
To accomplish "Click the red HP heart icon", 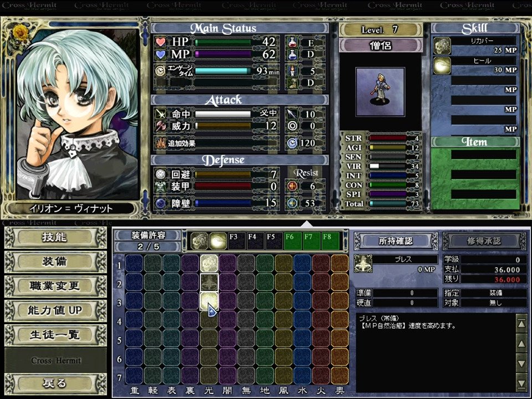I will 161,42.
